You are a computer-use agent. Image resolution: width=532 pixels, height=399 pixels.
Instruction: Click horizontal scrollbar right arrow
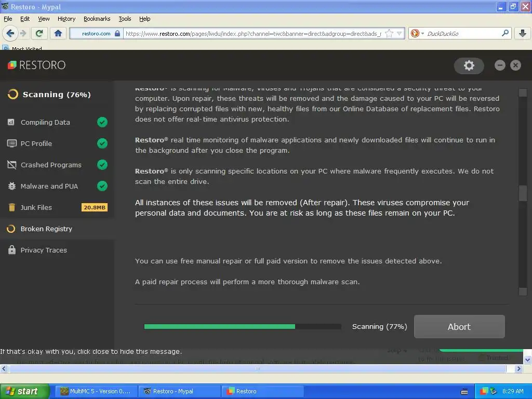pos(519,368)
